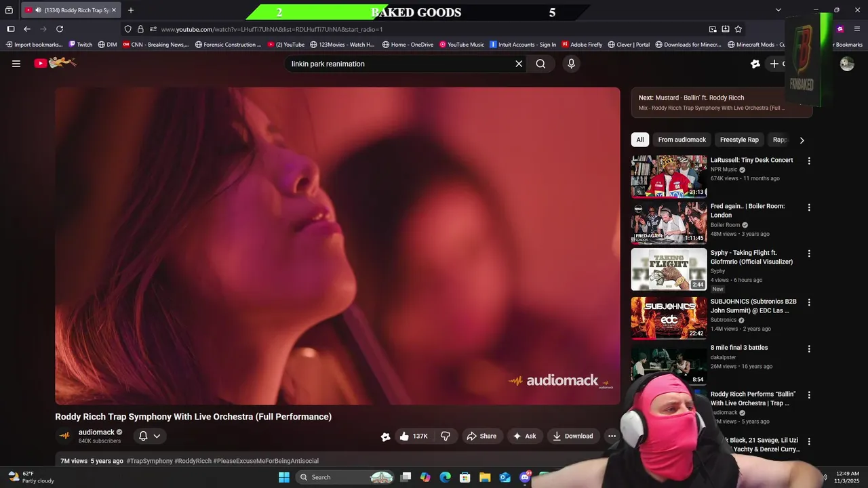Image resolution: width=868 pixels, height=488 pixels.
Task: Open the 123Movies bookmark
Action: point(342,45)
